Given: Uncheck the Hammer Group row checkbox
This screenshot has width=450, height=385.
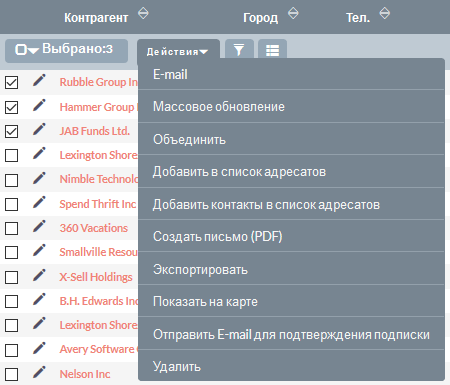Looking at the screenshot, I should point(12,107).
